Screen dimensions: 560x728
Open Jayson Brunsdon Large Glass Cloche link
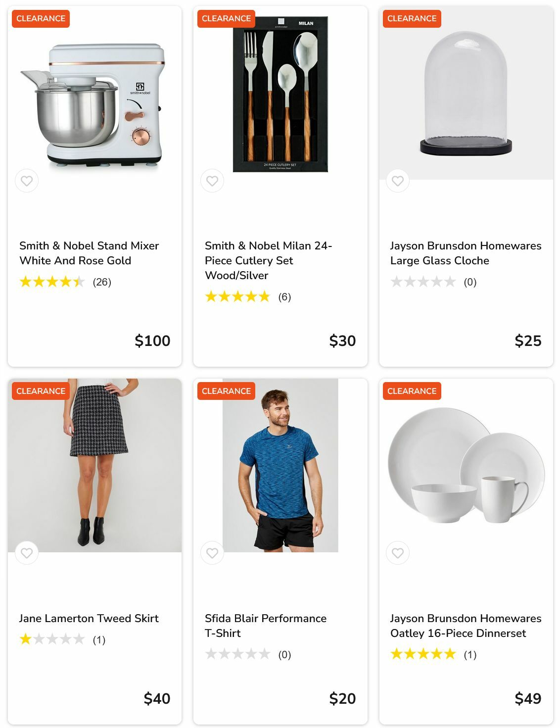(x=466, y=253)
